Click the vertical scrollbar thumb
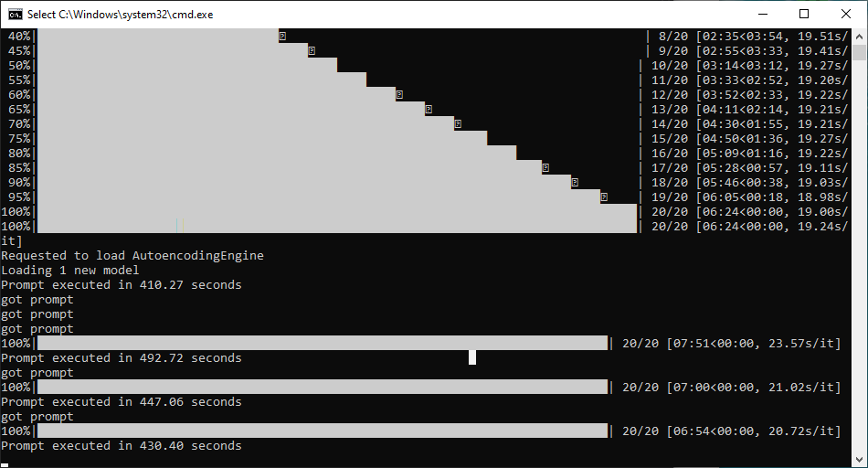Image resolution: width=868 pixels, height=468 pixels. (860, 51)
